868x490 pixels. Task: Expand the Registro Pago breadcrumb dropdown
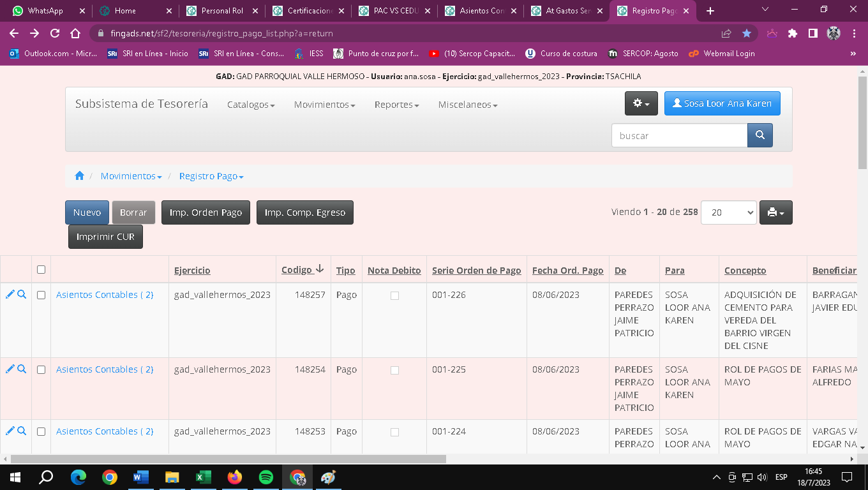(x=211, y=176)
